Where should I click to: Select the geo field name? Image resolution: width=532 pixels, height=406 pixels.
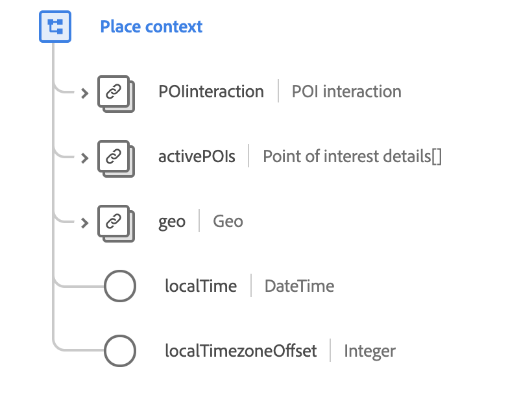pos(172,221)
